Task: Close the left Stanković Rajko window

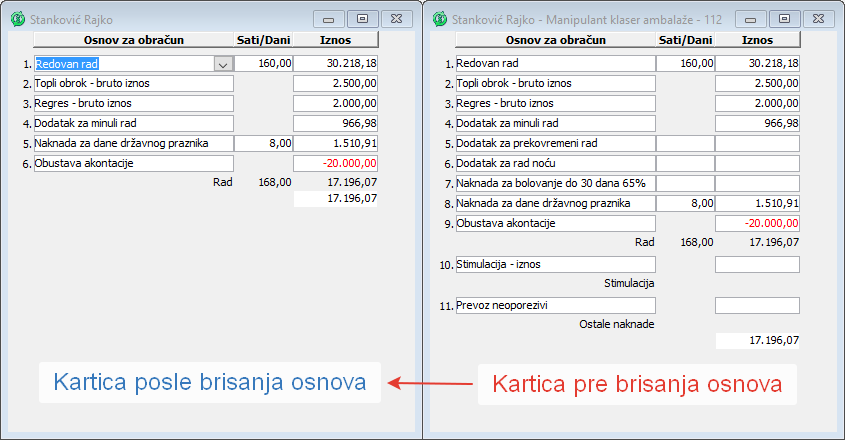Action: click(x=397, y=18)
